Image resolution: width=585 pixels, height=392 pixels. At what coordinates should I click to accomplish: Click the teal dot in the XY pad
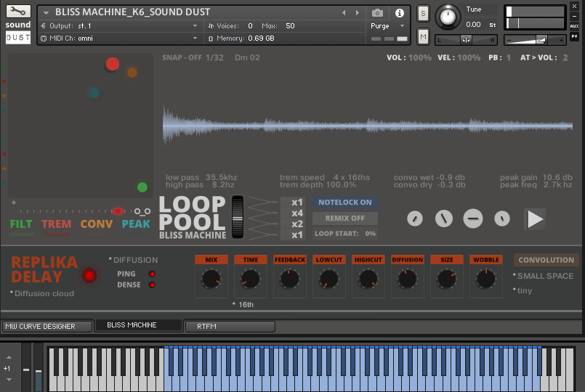(94, 92)
